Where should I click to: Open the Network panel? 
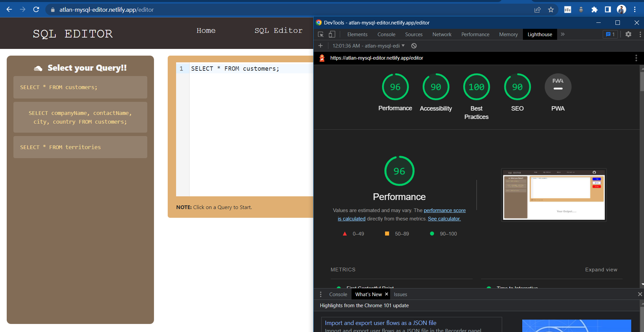click(x=441, y=34)
